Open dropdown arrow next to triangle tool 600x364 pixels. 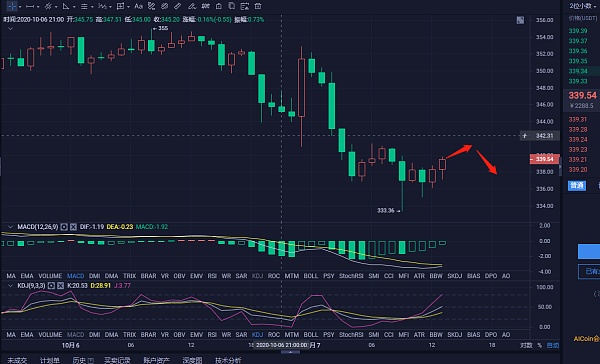pos(74,7)
